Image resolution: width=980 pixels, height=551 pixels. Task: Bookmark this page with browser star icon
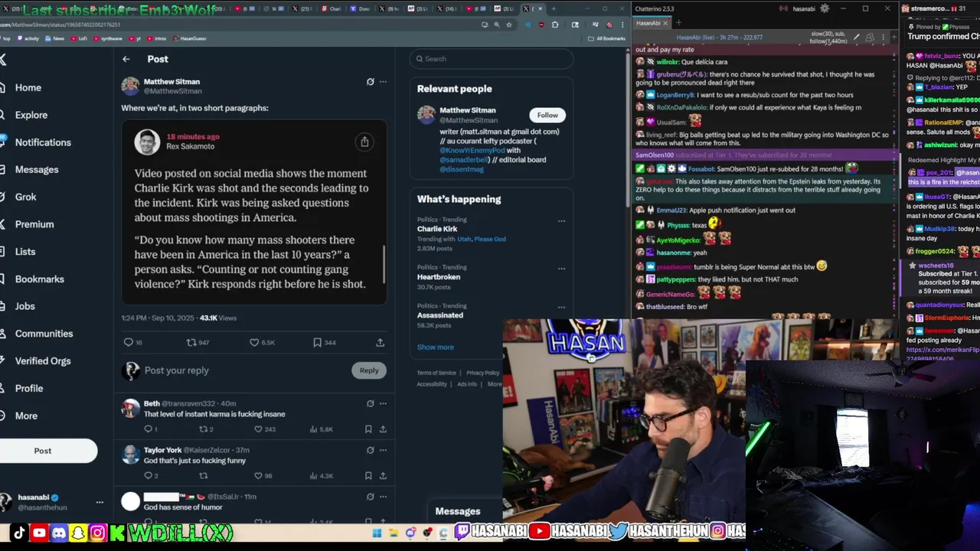point(509,24)
